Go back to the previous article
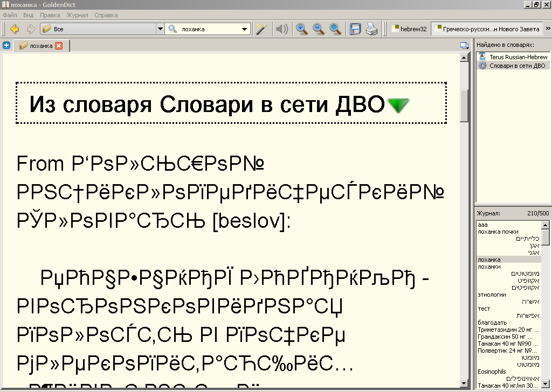 tap(15, 29)
